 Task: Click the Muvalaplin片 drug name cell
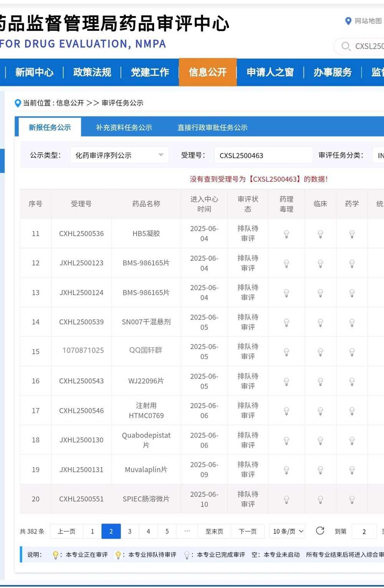tap(146, 469)
